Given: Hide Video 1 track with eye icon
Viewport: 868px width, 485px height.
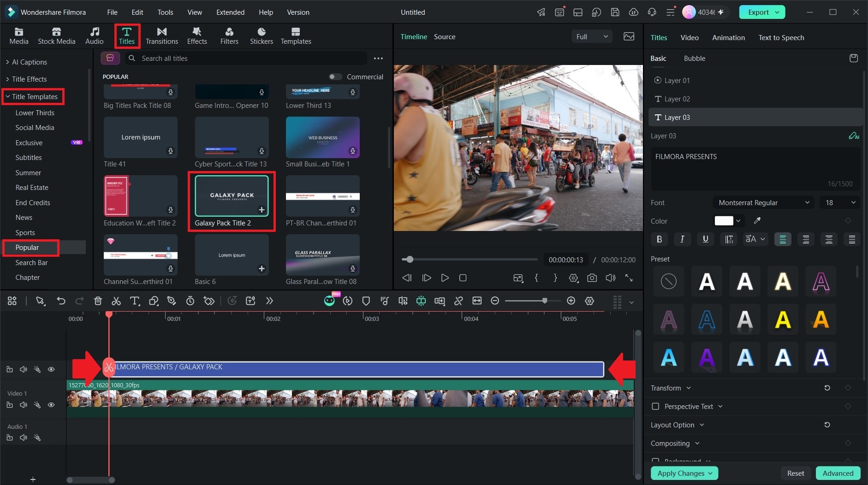Looking at the screenshot, I should 51,405.
